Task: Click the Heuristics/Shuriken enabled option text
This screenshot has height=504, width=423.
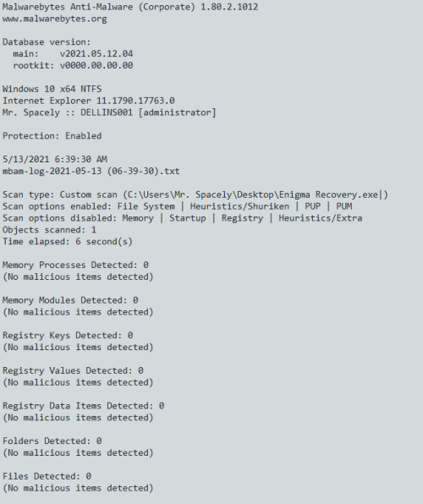Action: pyautogui.click(x=239, y=206)
